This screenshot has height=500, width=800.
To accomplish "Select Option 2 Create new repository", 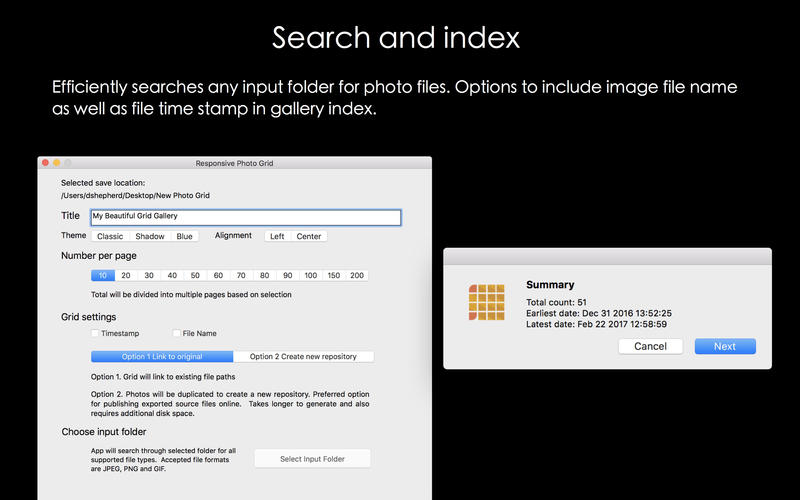I will (303, 357).
